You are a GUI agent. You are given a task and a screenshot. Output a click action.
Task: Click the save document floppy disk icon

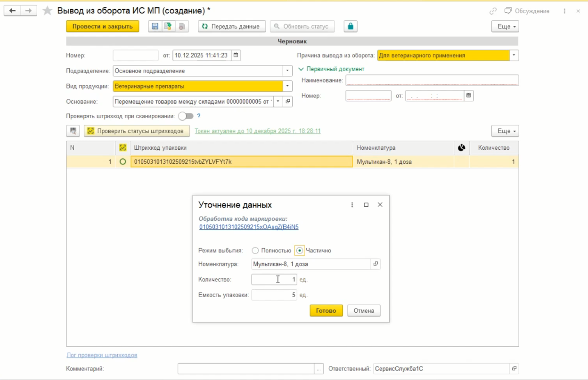pos(155,26)
